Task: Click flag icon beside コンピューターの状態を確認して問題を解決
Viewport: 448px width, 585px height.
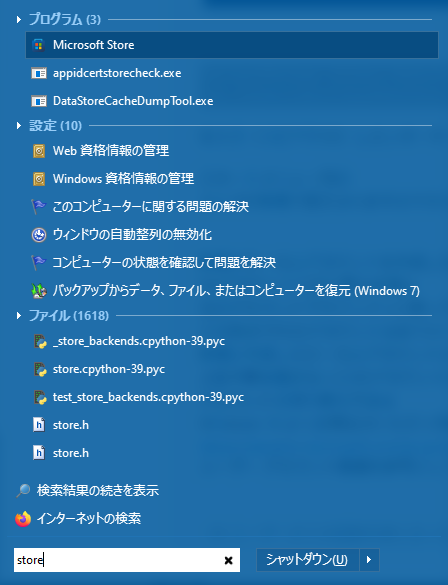Action: pyautogui.click(x=38, y=263)
